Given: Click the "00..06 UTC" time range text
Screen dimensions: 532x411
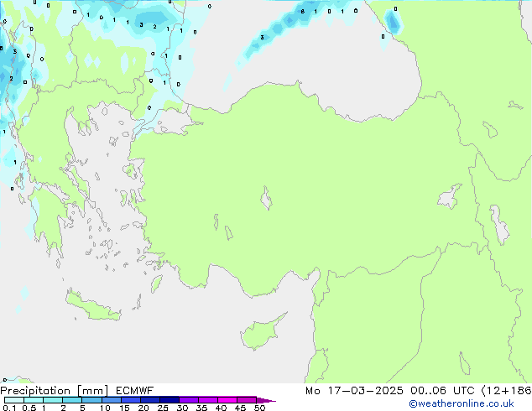Looking at the screenshot, I should point(442,391).
